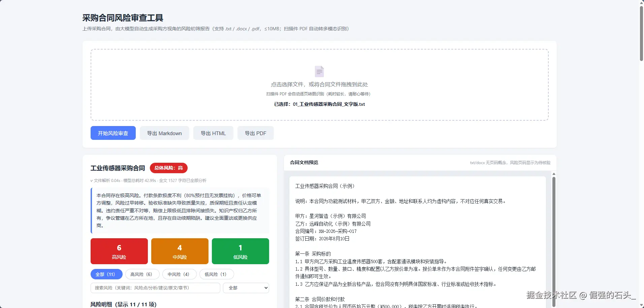Select the 低风险 (1) filter tab
This screenshot has height=308, width=644.
(x=217, y=274)
